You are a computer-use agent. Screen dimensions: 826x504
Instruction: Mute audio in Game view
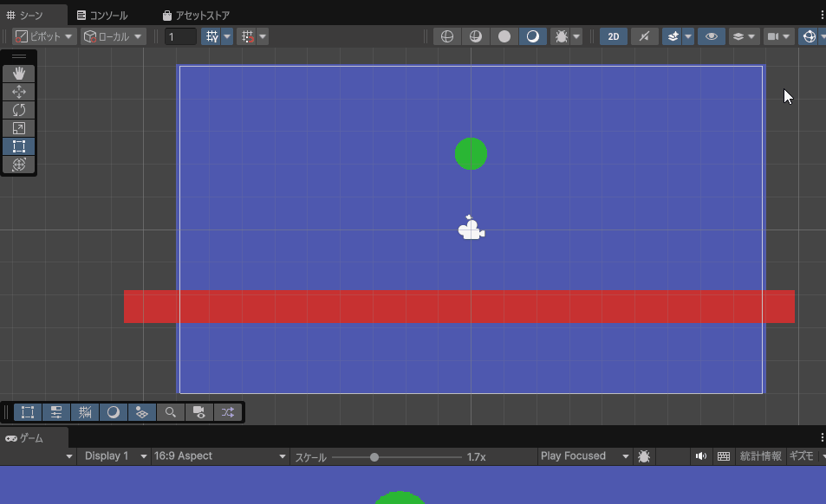point(700,456)
